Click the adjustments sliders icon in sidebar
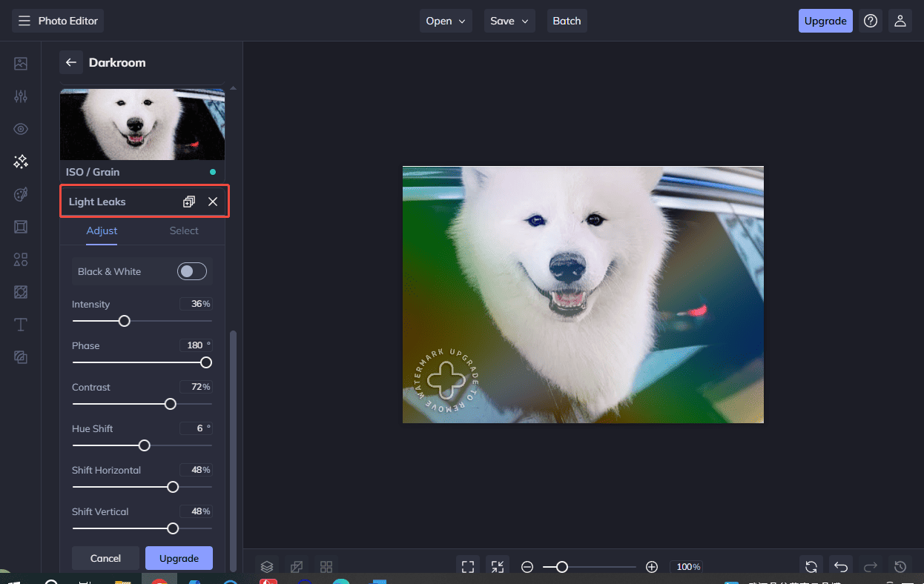The width and height of the screenshot is (924, 584). pyautogui.click(x=20, y=96)
